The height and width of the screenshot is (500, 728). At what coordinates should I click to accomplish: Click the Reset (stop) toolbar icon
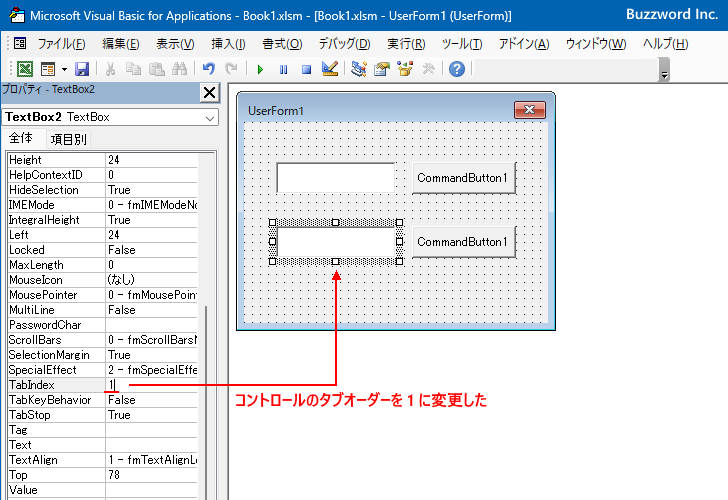pos(306,69)
